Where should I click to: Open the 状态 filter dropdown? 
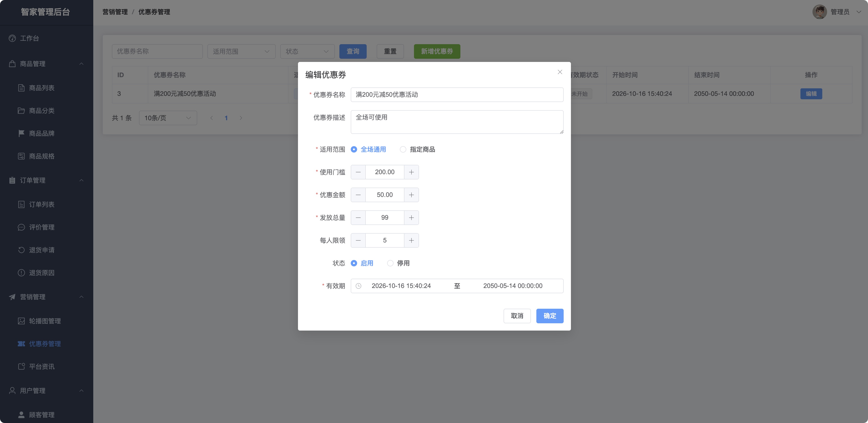point(307,51)
